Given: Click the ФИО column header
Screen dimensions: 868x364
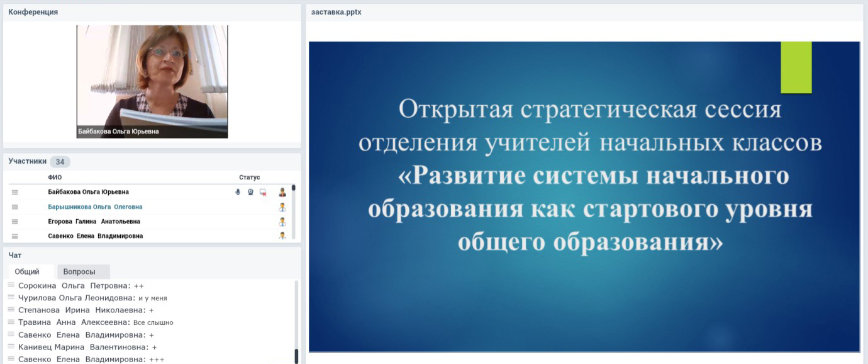Looking at the screenshot, I should click(x=55, y=178).
